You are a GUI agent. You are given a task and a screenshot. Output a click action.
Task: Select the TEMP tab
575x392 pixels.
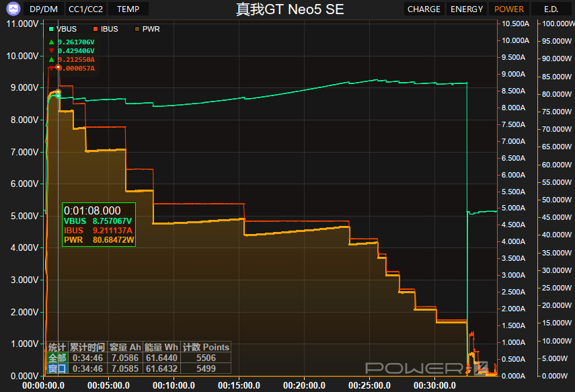point(128,9)
